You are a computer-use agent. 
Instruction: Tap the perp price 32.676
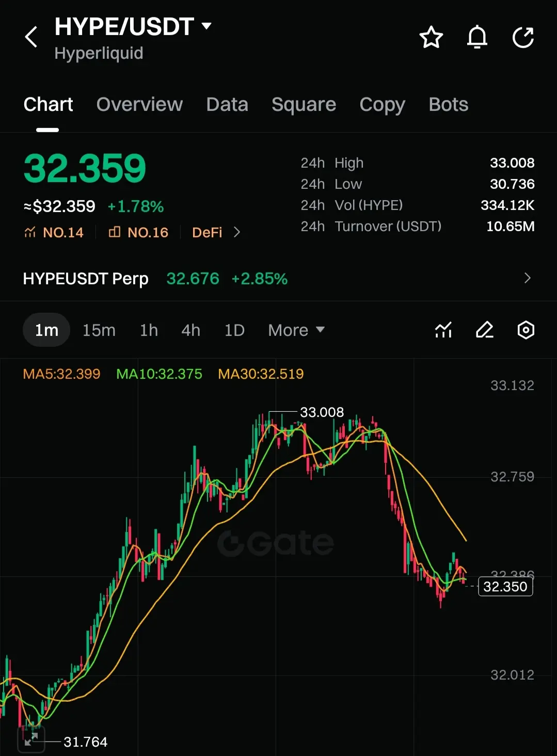click(x=193, y=279)
